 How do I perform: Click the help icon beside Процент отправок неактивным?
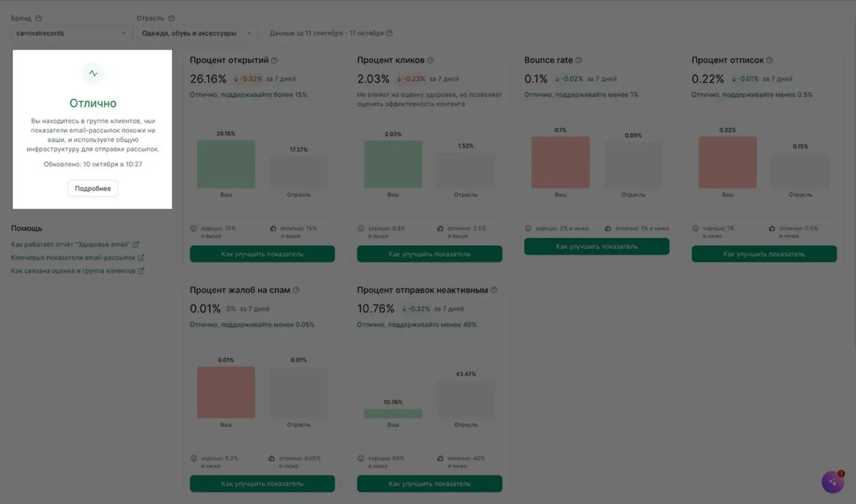click(x=494, y=290)
